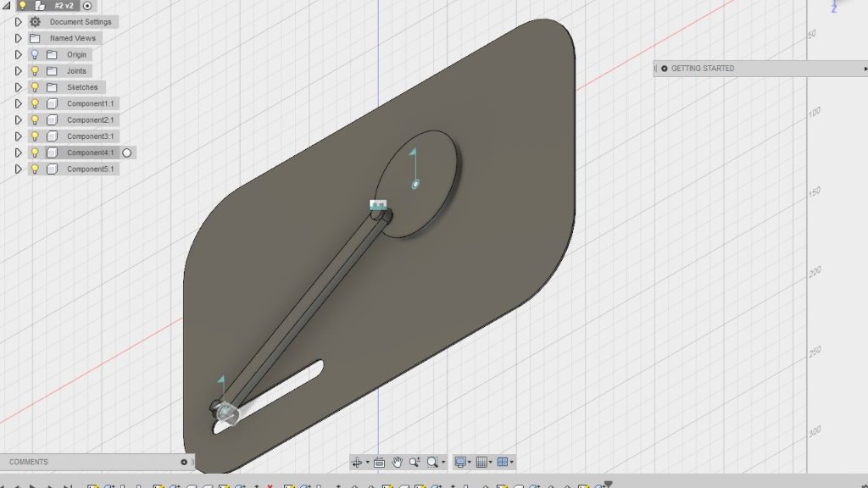868x488 pixels.
Task: Select the Orbit tool in the navigation bar
Action: pos(359,462)
